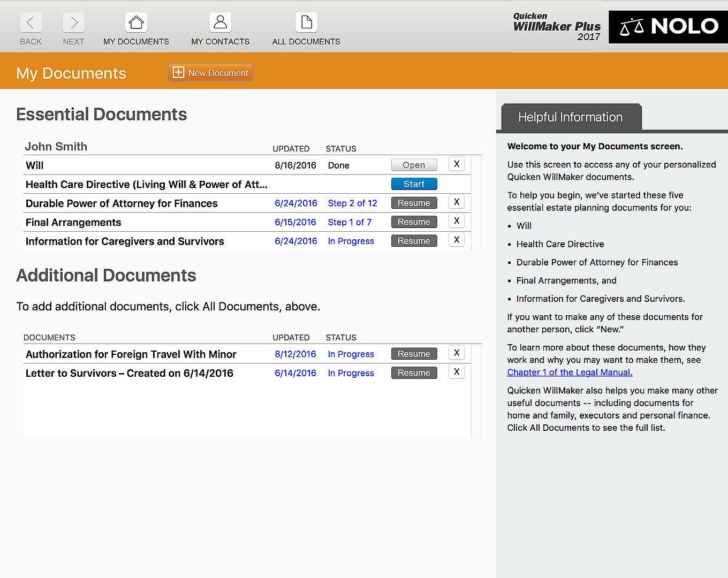Remove Information for Caregivers and Survivors
The image size is (728, 578).
[456, 240]
